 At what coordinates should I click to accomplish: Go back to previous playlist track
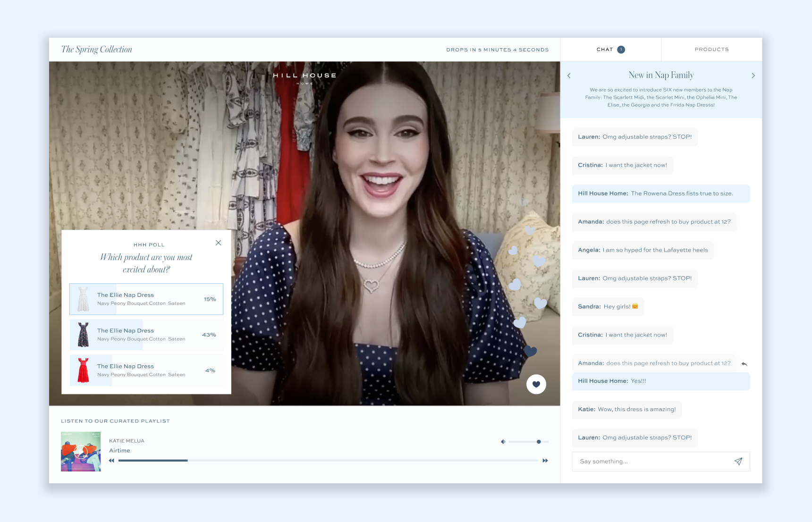coord(111,461)
